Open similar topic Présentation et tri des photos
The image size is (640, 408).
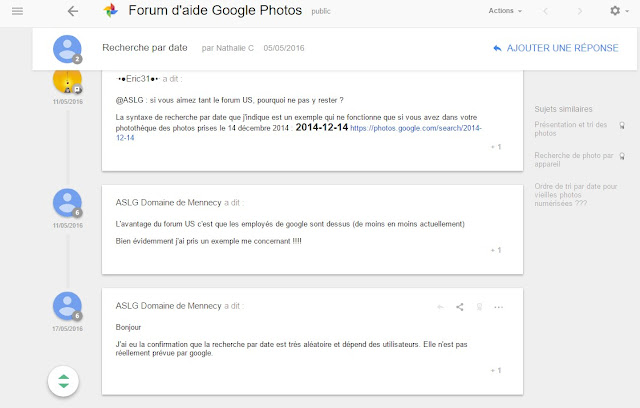[x=571, y=129]
